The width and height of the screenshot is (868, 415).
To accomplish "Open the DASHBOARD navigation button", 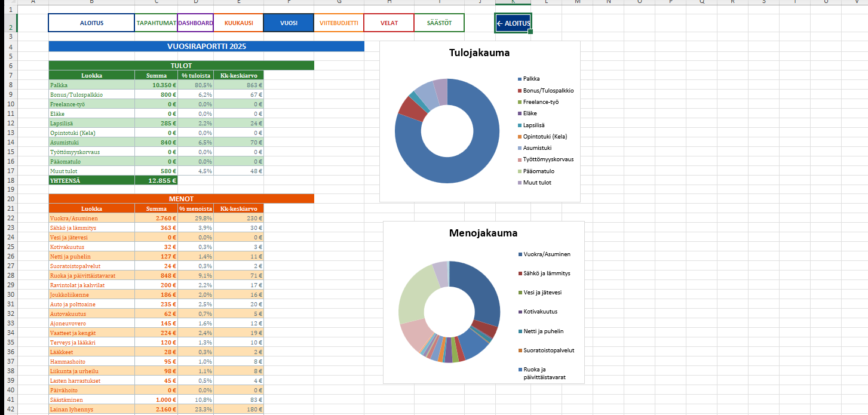I will tap(195, 23).
